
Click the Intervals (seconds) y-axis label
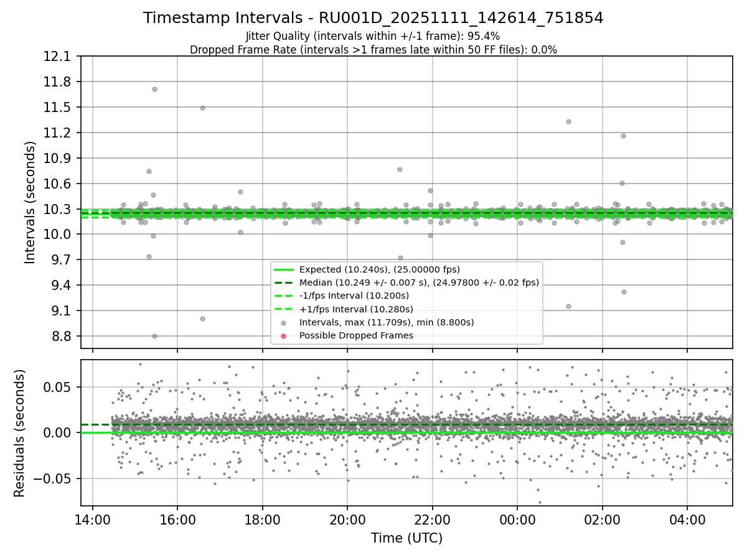coord(31,202)
